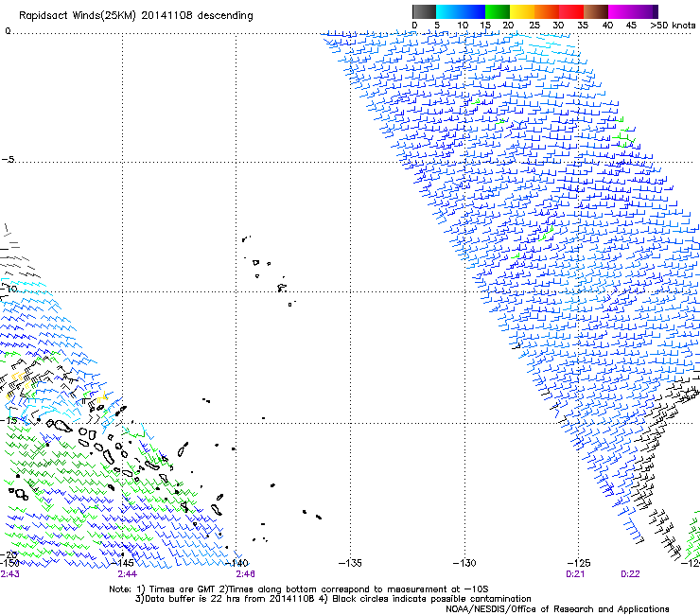
Task: Click the '-135' longitude axis label
Action: [350, 563]
